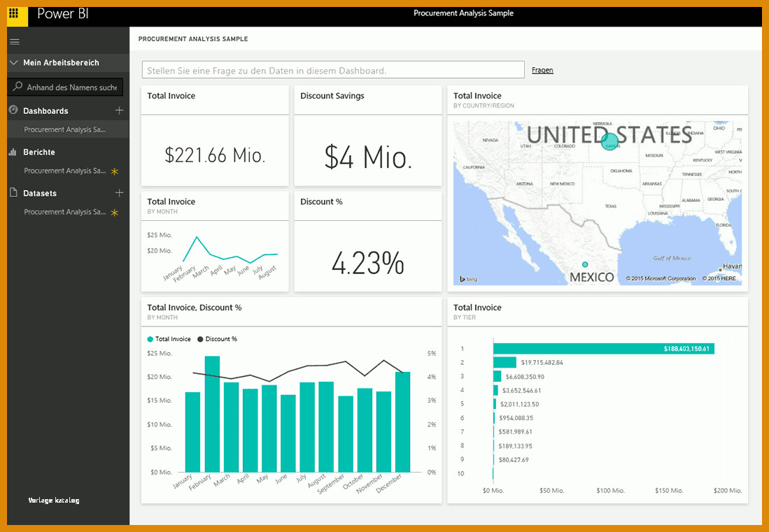This screenshot has width=769, height=532.
Task: Click the value $6,608,350.90
Action: (x=525, y=377)
